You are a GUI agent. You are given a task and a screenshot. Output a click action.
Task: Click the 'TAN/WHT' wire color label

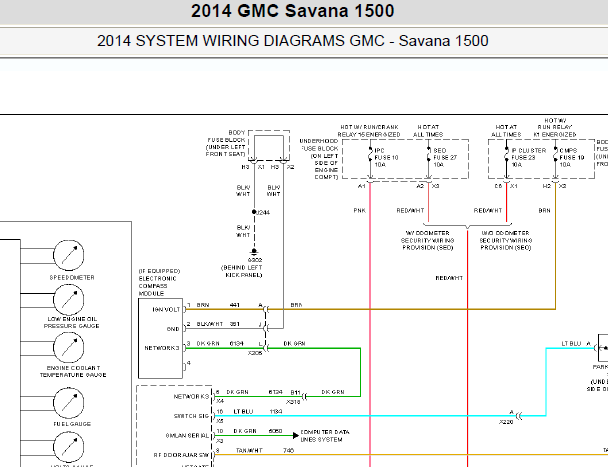coord(249,450)
